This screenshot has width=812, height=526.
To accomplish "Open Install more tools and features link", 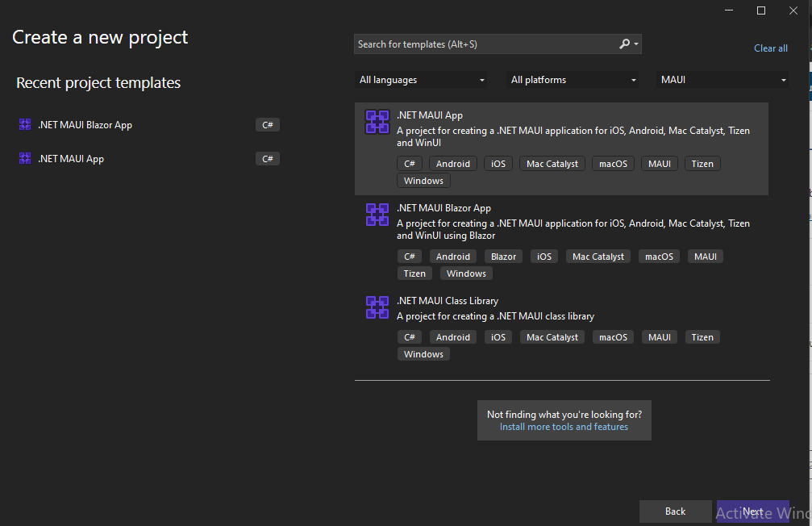I will click(564, 427).
